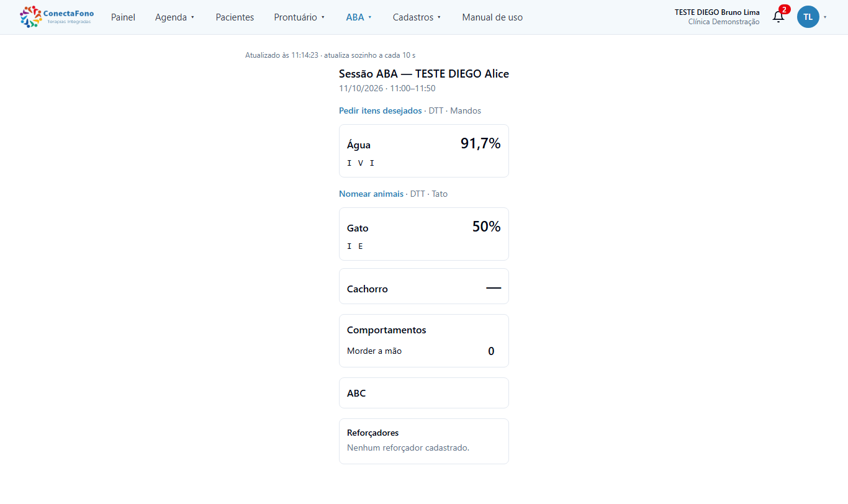Click the ConectaFono logo

click(x=57, y=17)
